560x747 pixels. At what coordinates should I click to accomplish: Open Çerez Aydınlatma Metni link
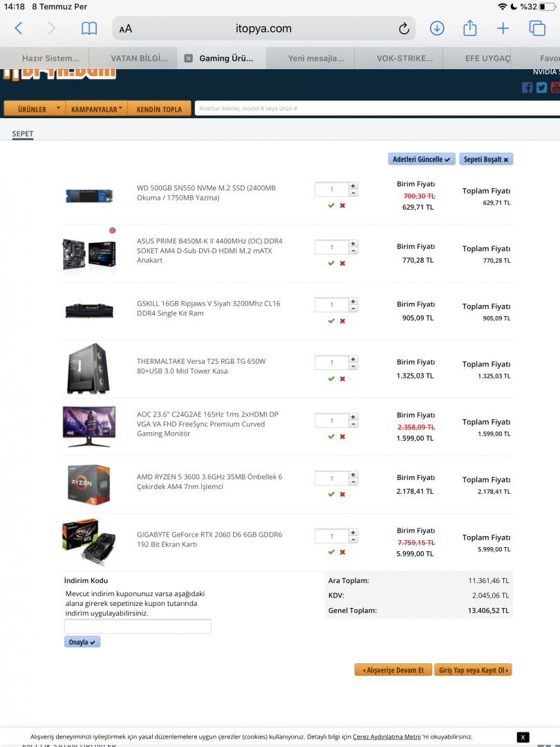pos(386,737)
